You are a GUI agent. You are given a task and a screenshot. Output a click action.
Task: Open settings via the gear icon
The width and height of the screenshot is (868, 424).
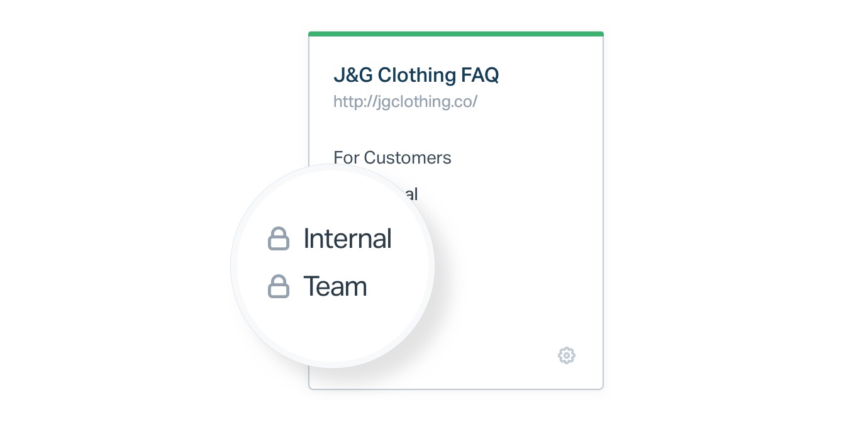567,355
